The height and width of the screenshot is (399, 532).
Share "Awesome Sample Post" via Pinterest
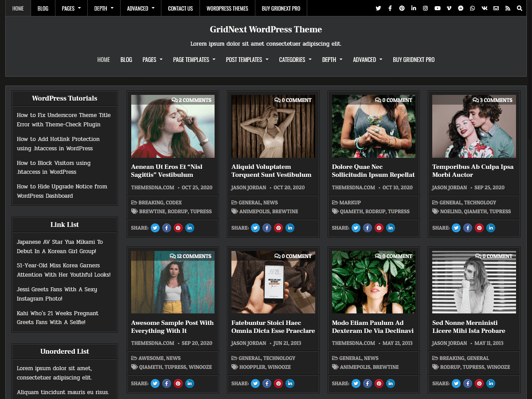click(178, 383)
